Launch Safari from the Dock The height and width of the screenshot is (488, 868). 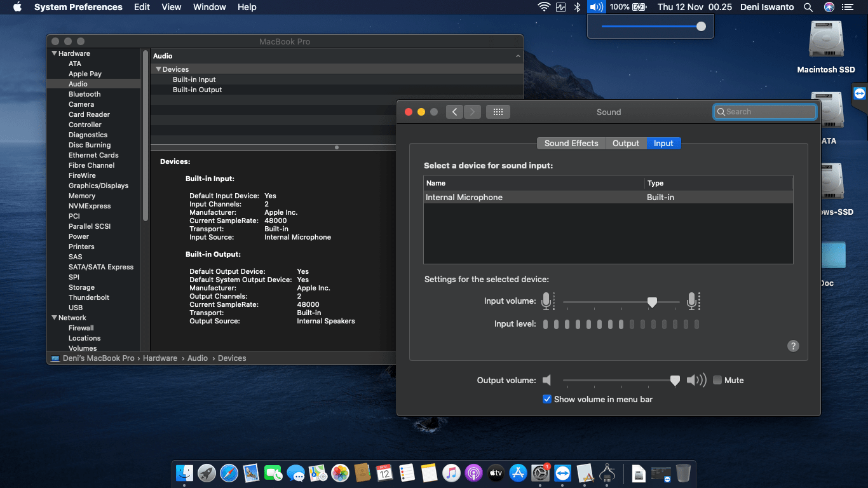pos(229,473)
